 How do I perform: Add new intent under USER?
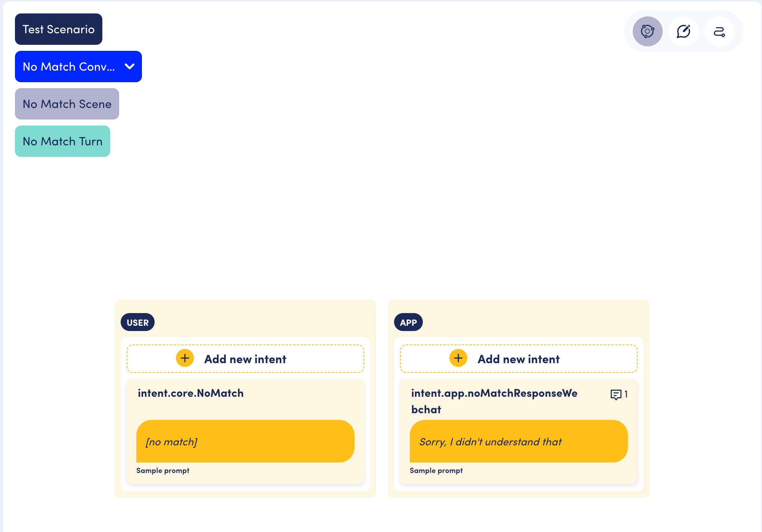point(245,359)
